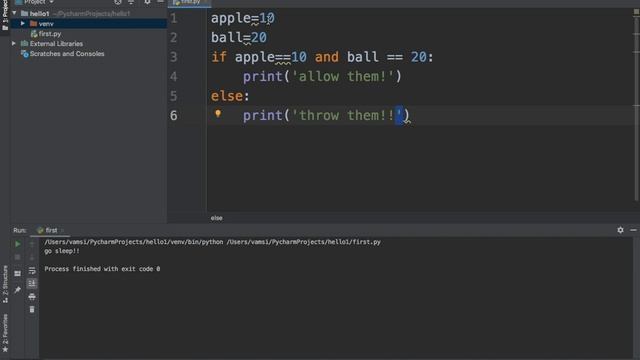This screenshot has width=640, height=360.
Task: Click the up arrow in Run panel
Action: pyautogui.click(x=32, y=244)
